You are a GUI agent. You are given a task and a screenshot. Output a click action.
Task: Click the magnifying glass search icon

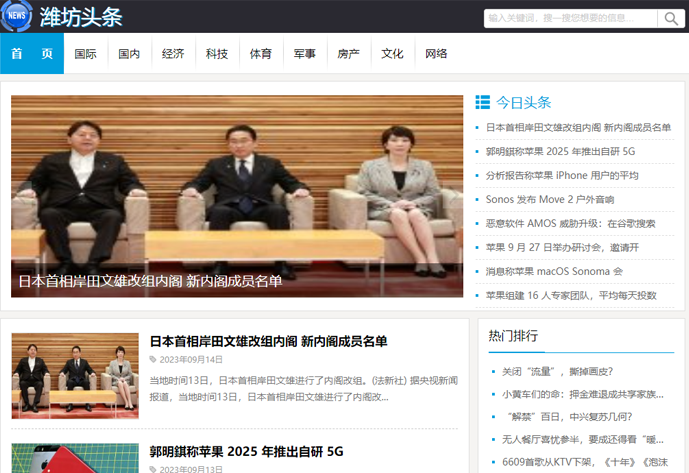pyautogui.click(x=670, y=18)
